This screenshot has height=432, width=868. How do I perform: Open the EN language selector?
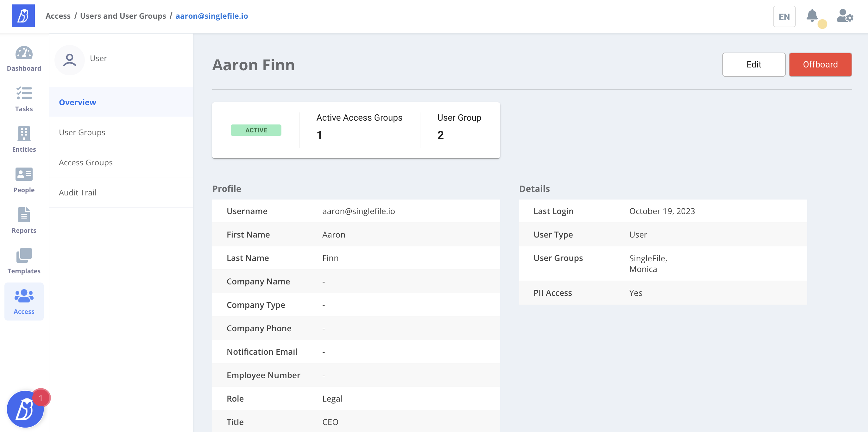784,16
